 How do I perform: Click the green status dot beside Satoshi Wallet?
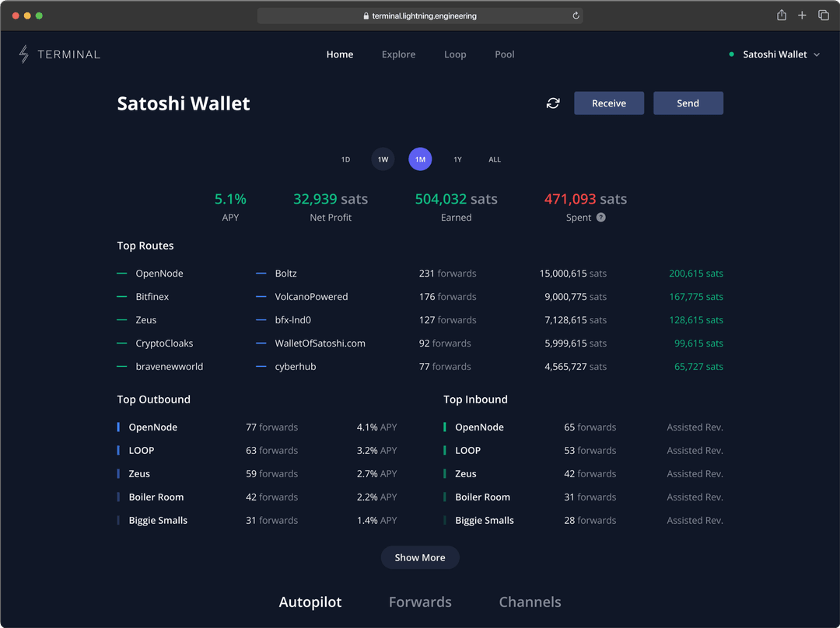(730, 54)
